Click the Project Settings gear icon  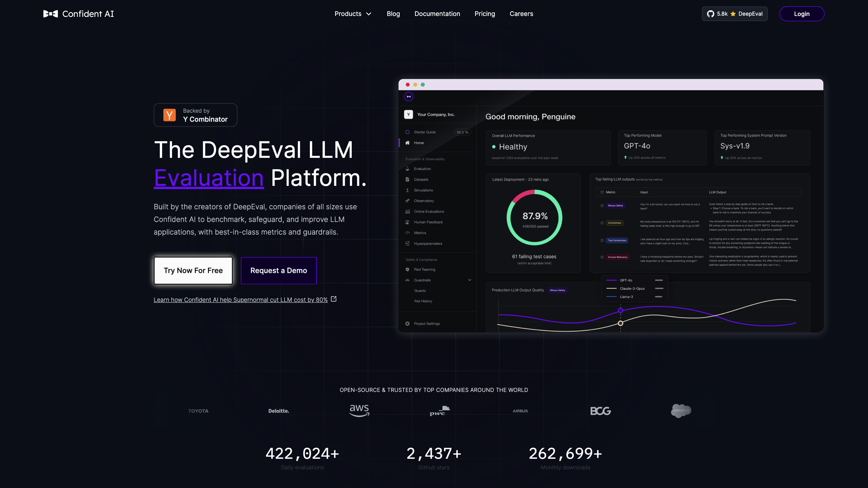pos(407,324)
